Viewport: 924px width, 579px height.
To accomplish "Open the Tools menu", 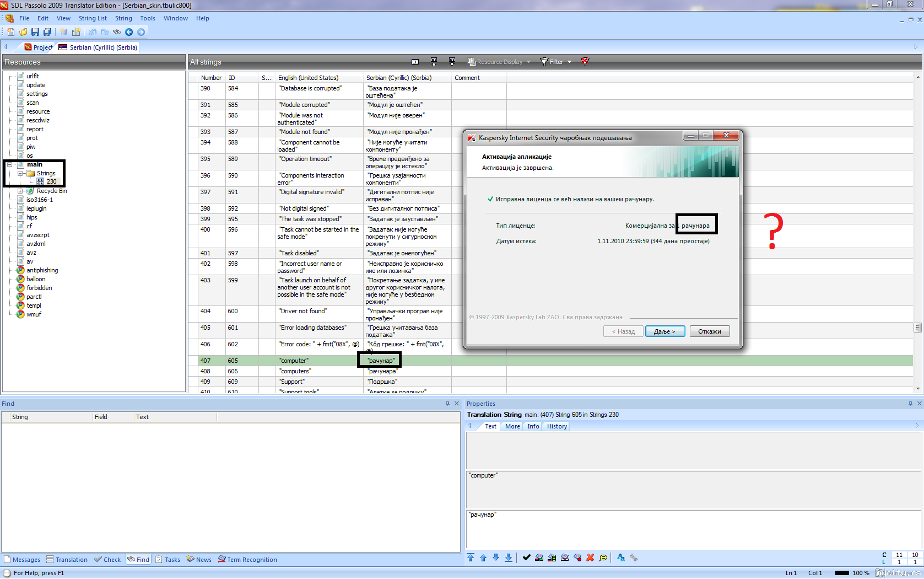I will 148,18.
